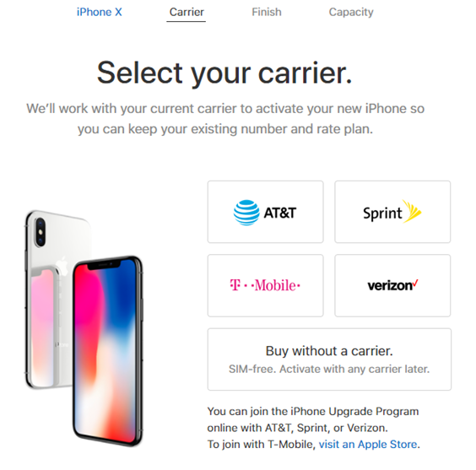The image size is (476, 470).
Task: Click the verizon wordmark text
Action: click(x=390, y=285)
